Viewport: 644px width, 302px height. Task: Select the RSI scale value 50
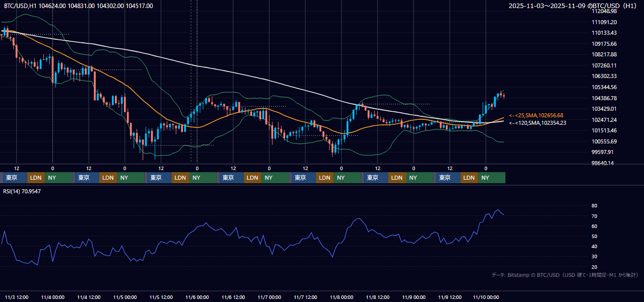click(x=595, y=236)
